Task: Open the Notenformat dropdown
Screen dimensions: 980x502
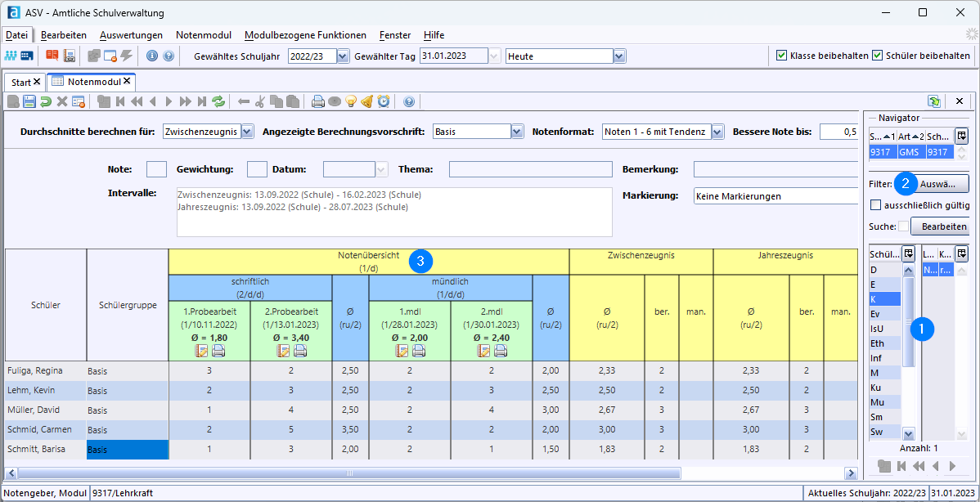Action: coord(717,132)
